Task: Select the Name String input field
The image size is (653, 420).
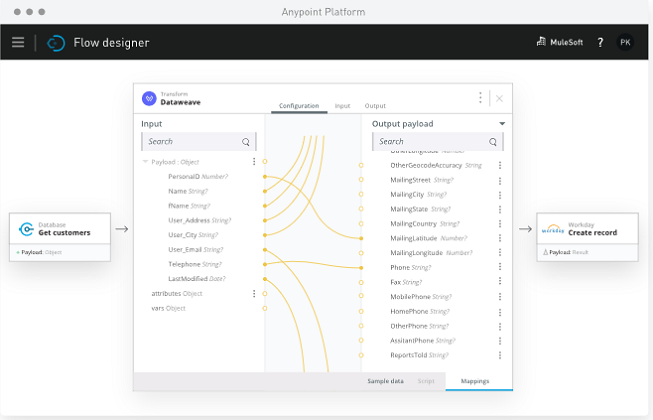Action: point(188,191)
